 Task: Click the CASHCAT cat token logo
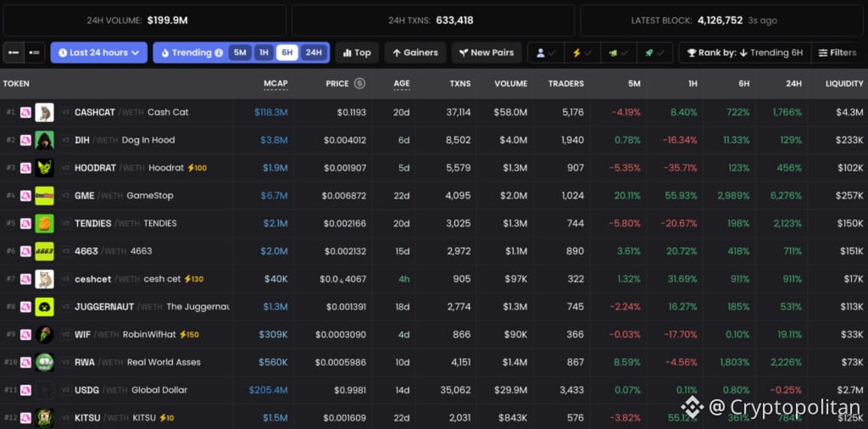(x=44, y=113)
